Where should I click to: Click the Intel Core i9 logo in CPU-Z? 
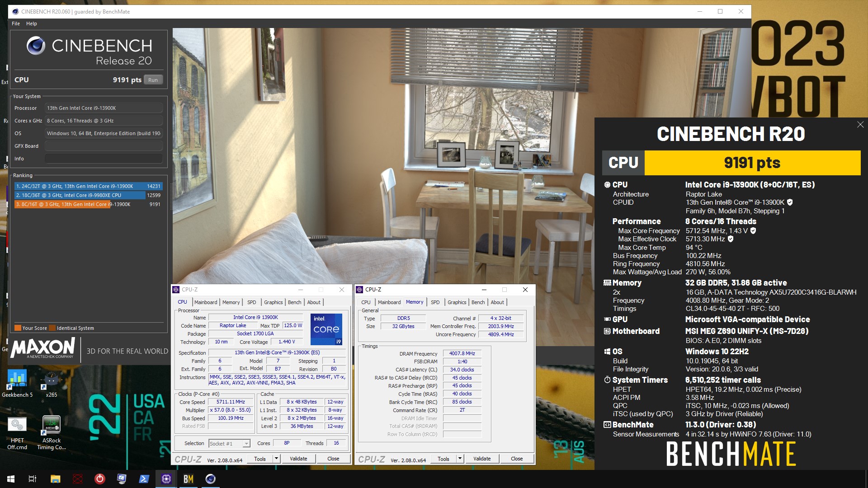click(x=326, y=329)
